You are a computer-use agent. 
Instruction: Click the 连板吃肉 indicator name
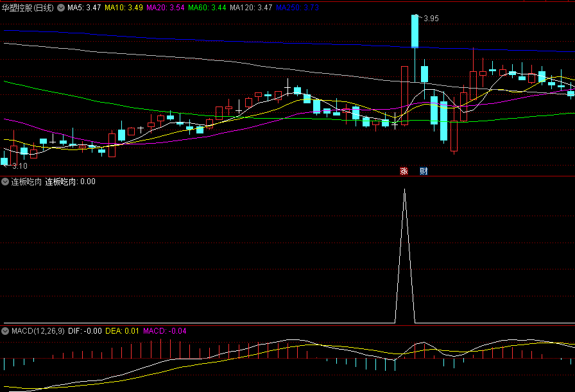coord(26,182)
